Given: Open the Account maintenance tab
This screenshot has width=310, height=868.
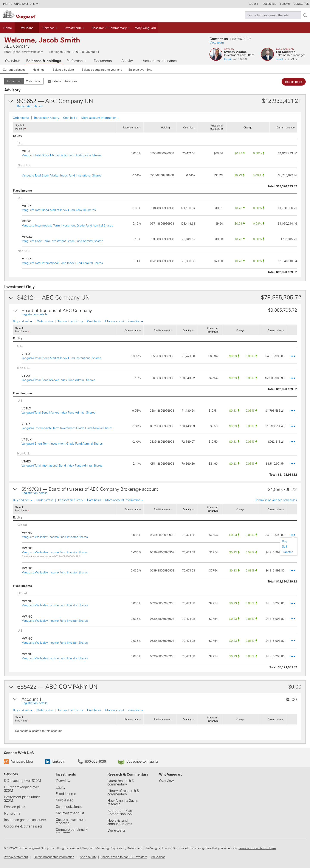Looking at the screenshot, I should (x=160, y=61).
